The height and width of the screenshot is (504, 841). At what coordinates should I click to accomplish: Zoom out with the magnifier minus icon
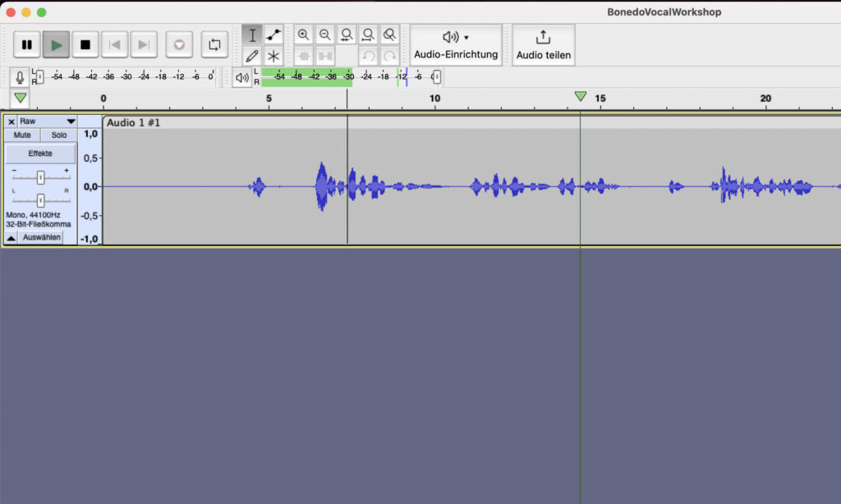click(325, 34)
